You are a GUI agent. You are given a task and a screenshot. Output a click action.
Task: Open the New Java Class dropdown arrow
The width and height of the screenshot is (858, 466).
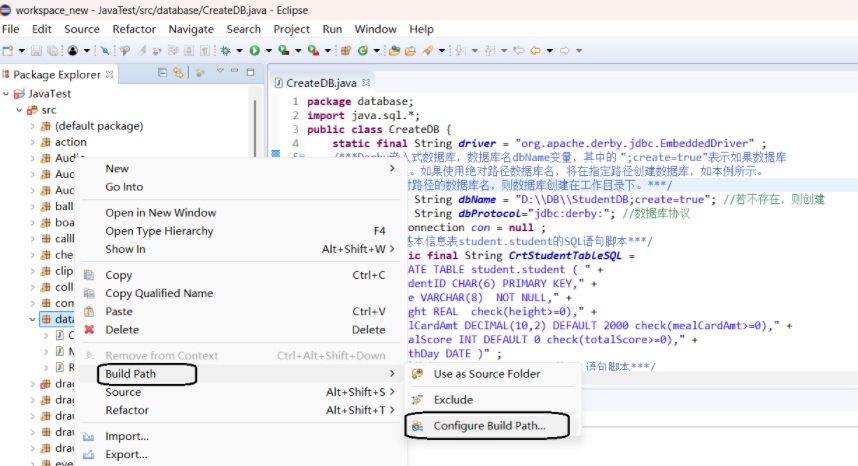click(x=376, y=51)
